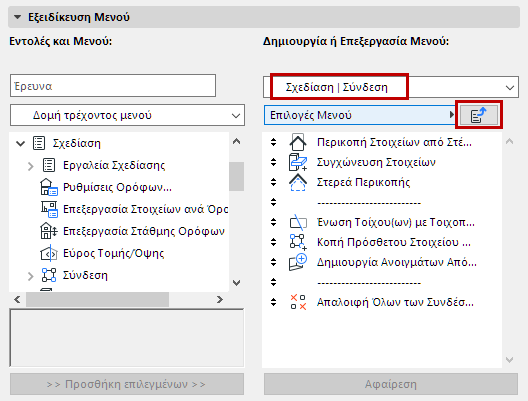The height and width of the screenshot is (401, 528).
Task: Select the Σχεδίαση menu icon in the tree
Action: coord(39,143)
